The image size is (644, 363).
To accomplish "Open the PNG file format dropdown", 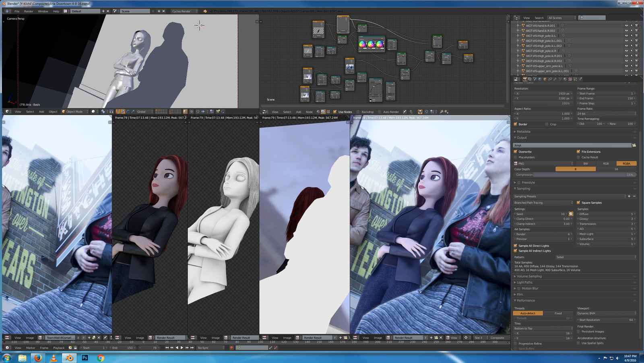I will click(543, 163).
